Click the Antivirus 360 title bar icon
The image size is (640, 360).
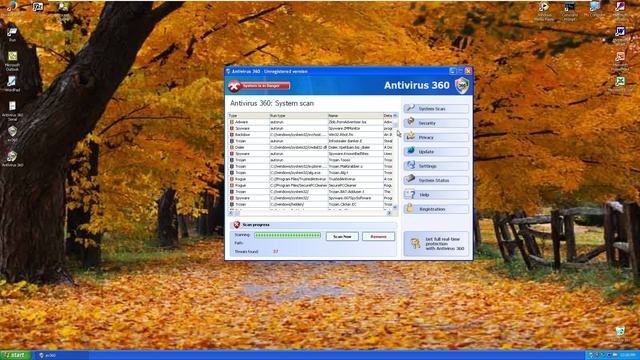pos(228,71)
